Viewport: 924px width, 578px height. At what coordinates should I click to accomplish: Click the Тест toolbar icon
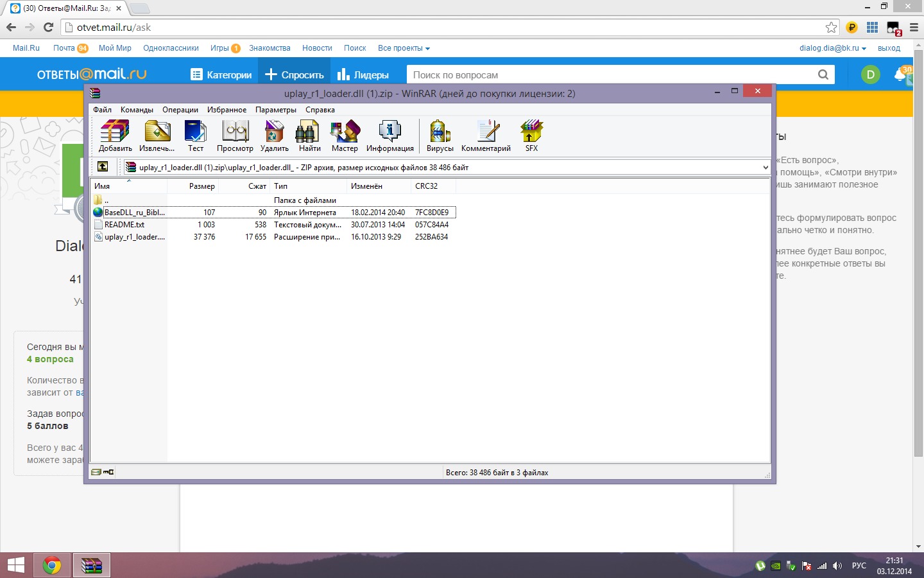[195, 136]
